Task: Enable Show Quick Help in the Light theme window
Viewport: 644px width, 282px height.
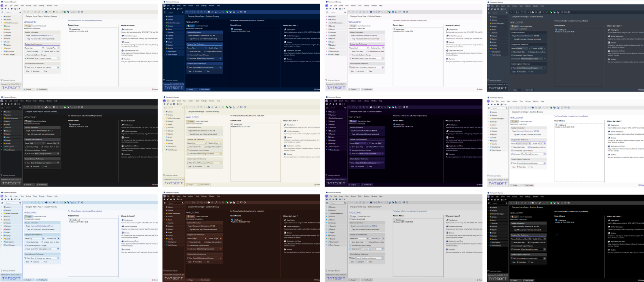Action: [x=26, y=51]
